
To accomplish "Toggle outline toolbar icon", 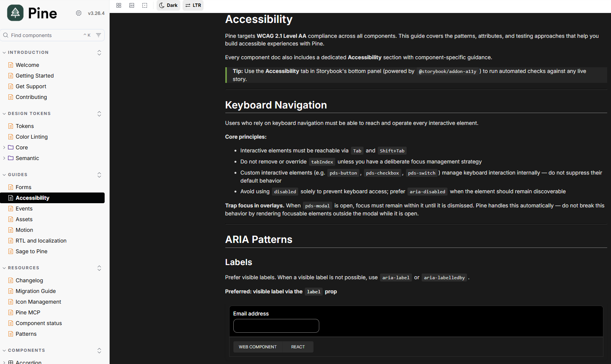I will pyautogui.click(x=145, y=5).
